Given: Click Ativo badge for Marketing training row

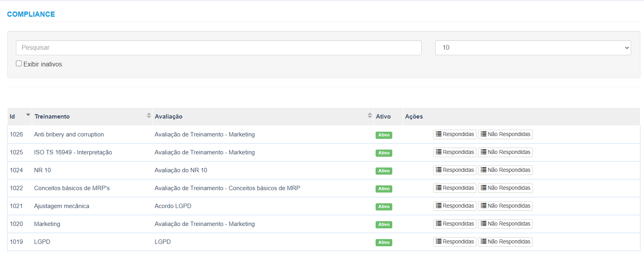Looking at the screenshot, I should point(384,224).
